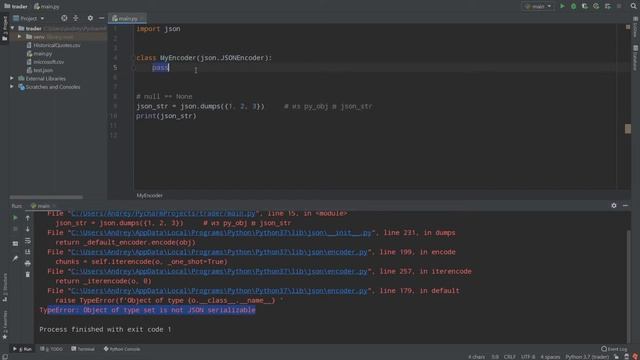Viewport: 640px width, 360px height.
Task: Hide the Project panel with minus icon
Action: (102, 18)
